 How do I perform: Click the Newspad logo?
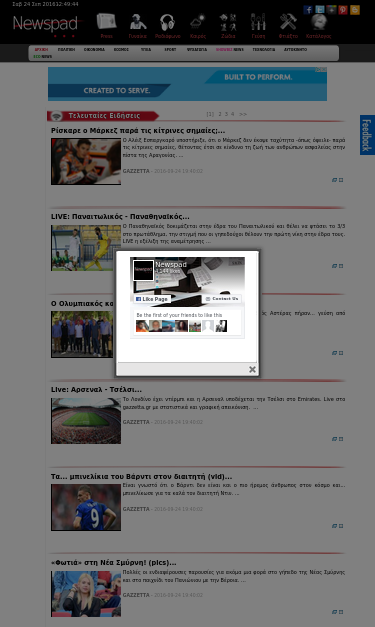tap(45, 24)
